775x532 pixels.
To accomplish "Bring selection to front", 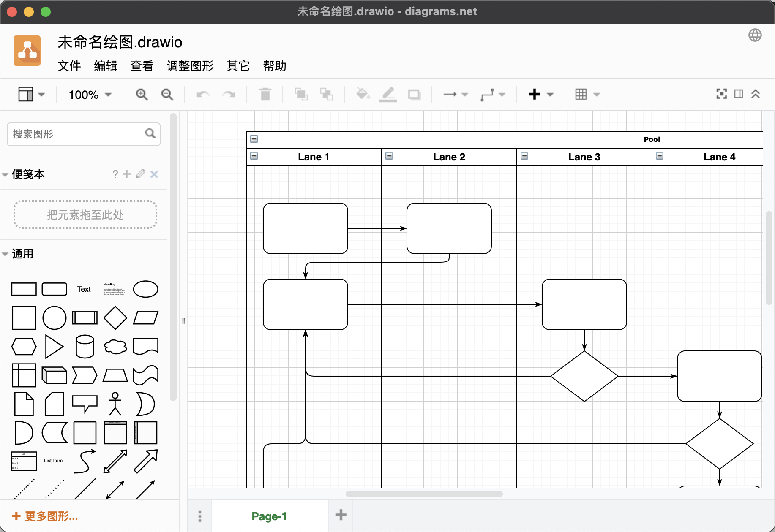I will click(301, 94).
